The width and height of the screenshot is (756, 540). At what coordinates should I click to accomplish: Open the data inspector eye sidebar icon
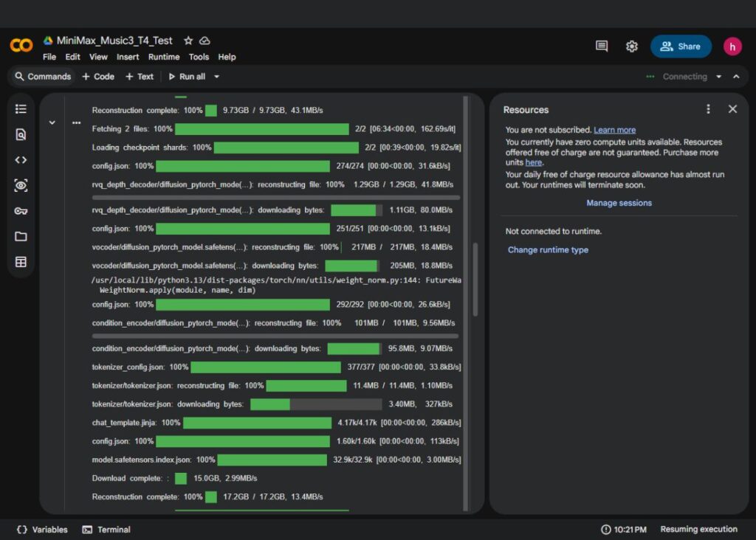pyautogui.click(x=21, y=185)
